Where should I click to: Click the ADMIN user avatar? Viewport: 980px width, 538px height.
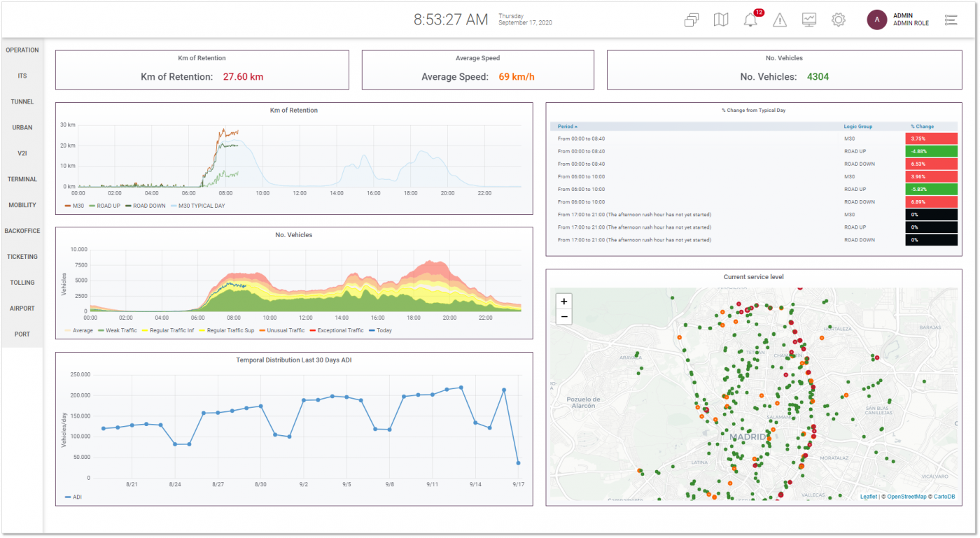pos(877,20)
